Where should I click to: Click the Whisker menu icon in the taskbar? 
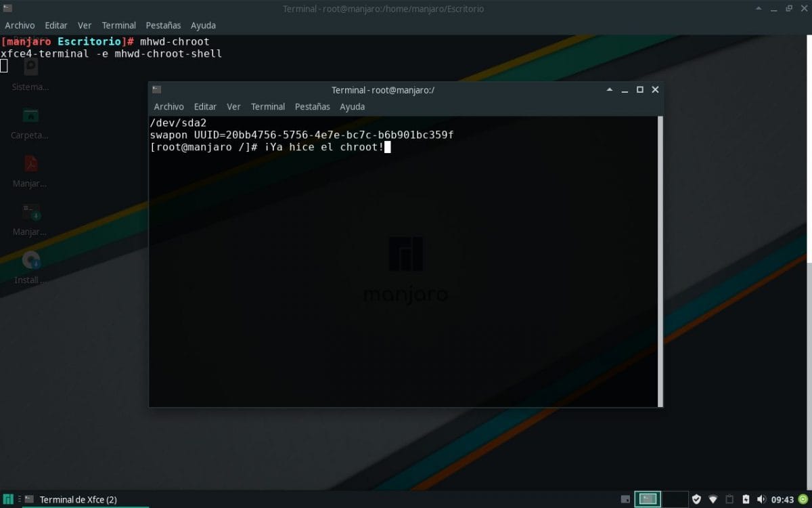click(7, 499)
